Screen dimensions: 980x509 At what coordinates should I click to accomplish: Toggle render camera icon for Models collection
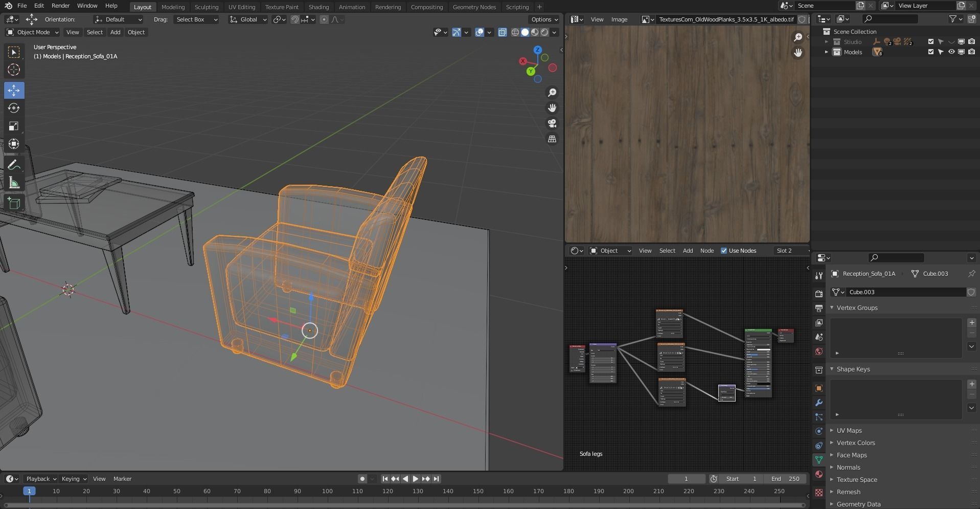(971, 52)
